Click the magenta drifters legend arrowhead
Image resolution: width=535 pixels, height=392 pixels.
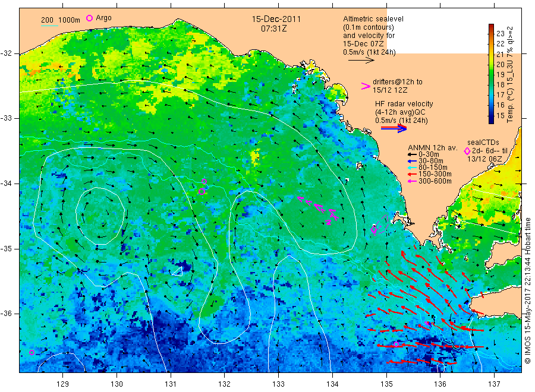[x=366, y=86]
